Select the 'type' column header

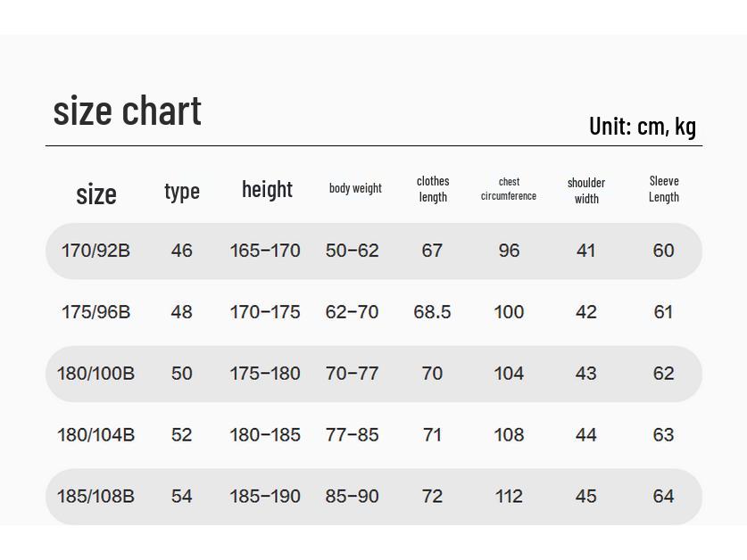click(x=182, y=191)
